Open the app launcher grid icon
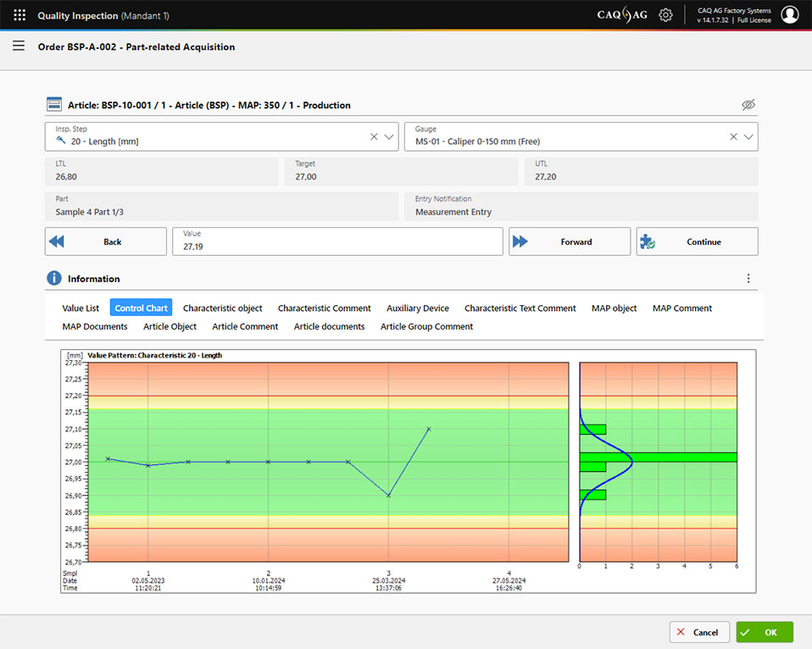This screenshot has width=812, height=649. (19, 15)
